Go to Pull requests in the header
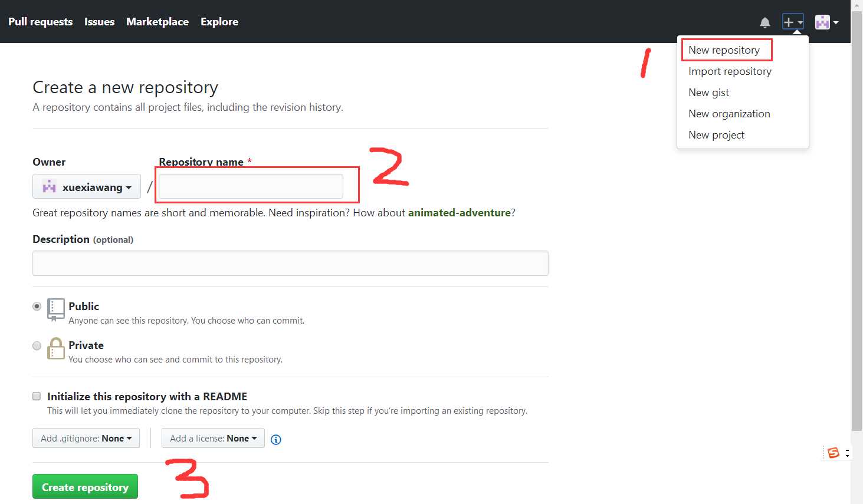 [41, 22]
